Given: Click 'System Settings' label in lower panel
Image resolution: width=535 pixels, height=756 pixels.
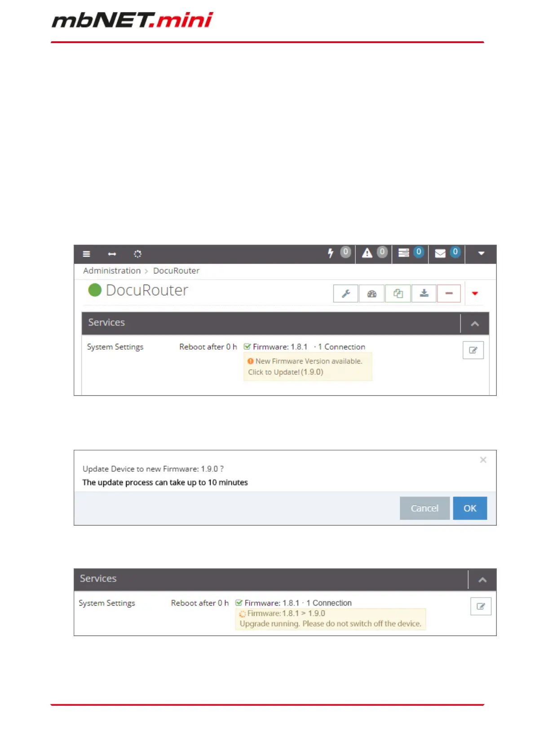Looking at the screenshot, I should point(107,603).
